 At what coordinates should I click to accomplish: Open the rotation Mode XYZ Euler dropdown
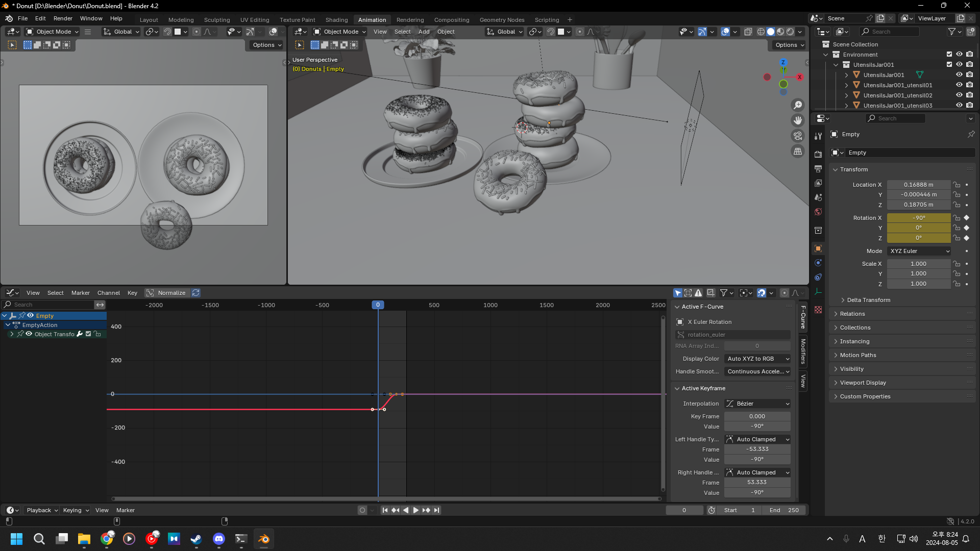[919, 251]
